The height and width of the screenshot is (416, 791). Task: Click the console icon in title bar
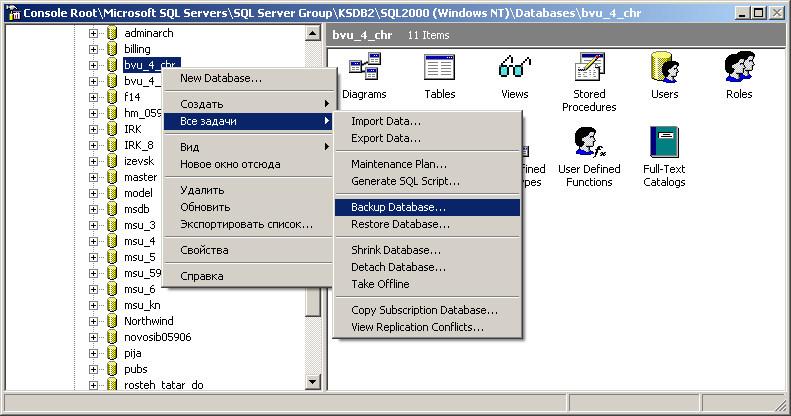coord(13,13)
